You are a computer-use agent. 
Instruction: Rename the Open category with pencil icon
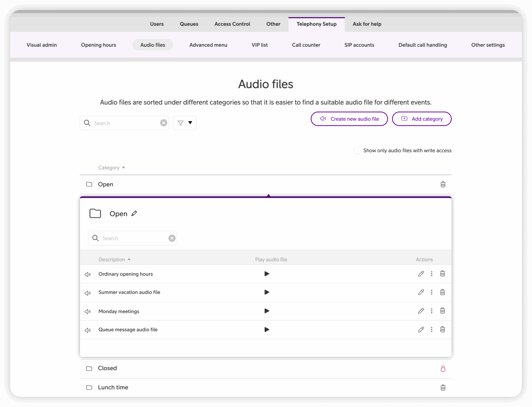pyautogui.click(x=134, y=213)
